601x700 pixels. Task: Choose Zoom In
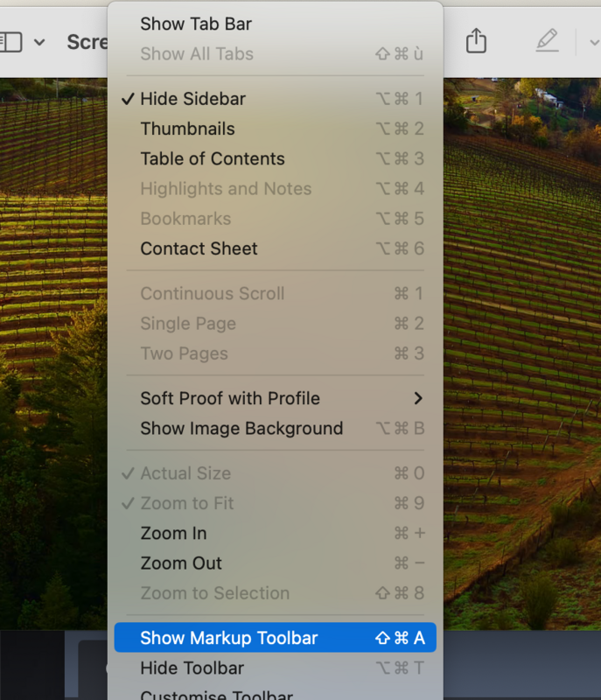[x=173, y=533]
